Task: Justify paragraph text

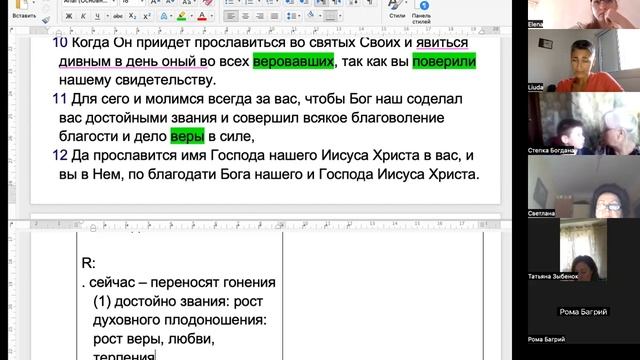Action: 274,16
